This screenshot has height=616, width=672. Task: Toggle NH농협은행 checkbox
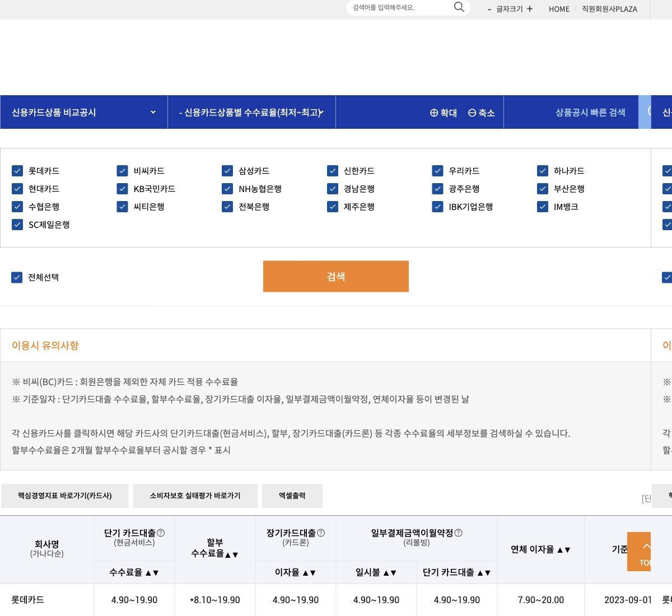(x=227, y=189)
